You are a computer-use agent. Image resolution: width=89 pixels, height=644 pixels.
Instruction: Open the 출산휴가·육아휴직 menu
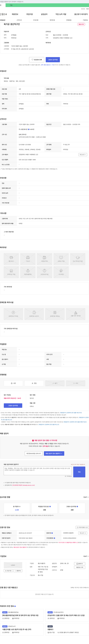pos(81,14)
